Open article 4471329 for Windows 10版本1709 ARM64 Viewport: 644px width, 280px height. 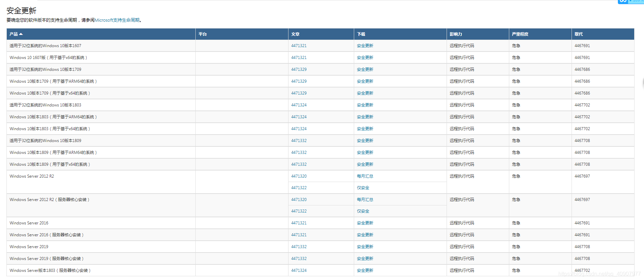click(299, 81)
